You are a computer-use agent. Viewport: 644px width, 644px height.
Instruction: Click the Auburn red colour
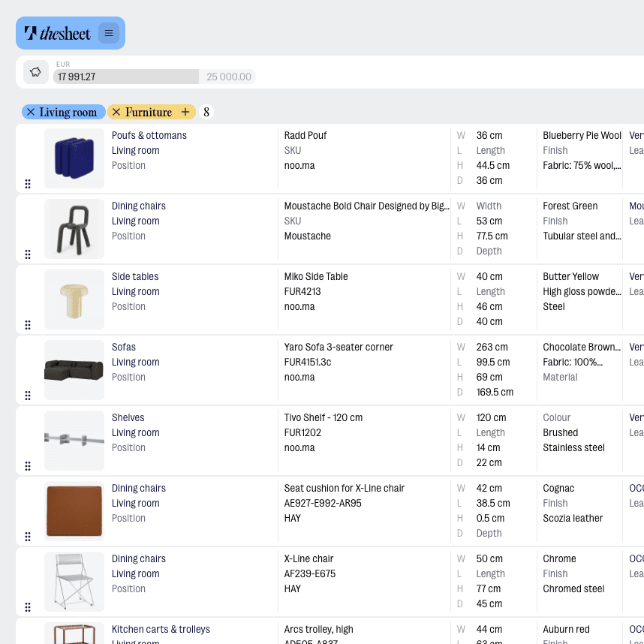566,630
